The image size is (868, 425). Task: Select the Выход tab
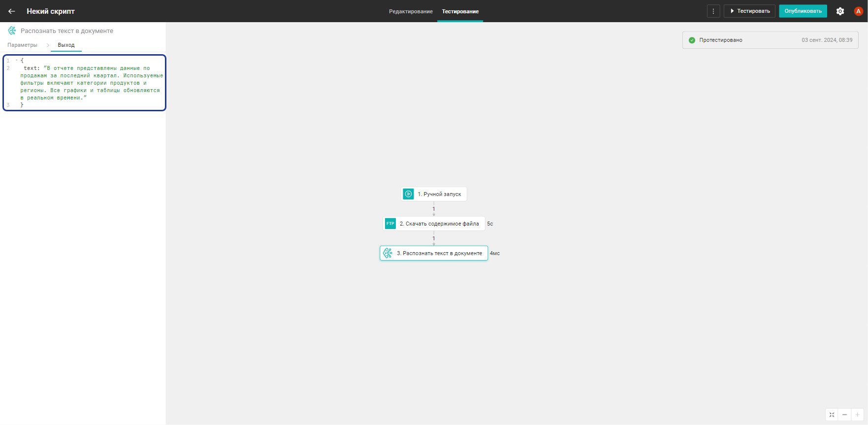(x=66, y=45)
